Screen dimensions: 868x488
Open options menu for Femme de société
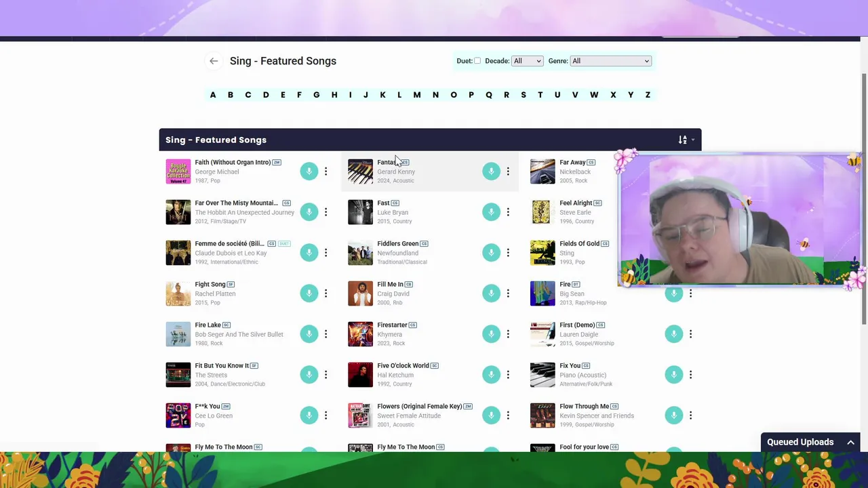click(x=325, y=253)
